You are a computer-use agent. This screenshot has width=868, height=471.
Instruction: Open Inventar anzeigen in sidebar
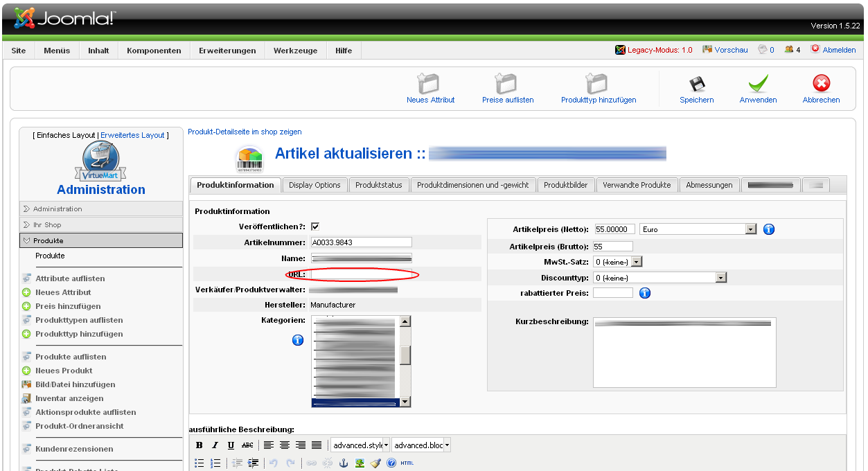point(69,398)
